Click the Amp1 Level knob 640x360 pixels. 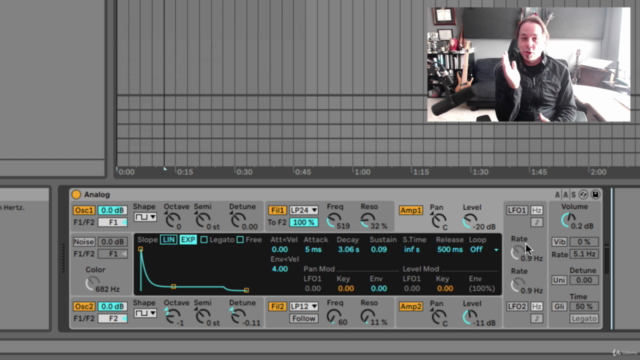click(469, 221)
